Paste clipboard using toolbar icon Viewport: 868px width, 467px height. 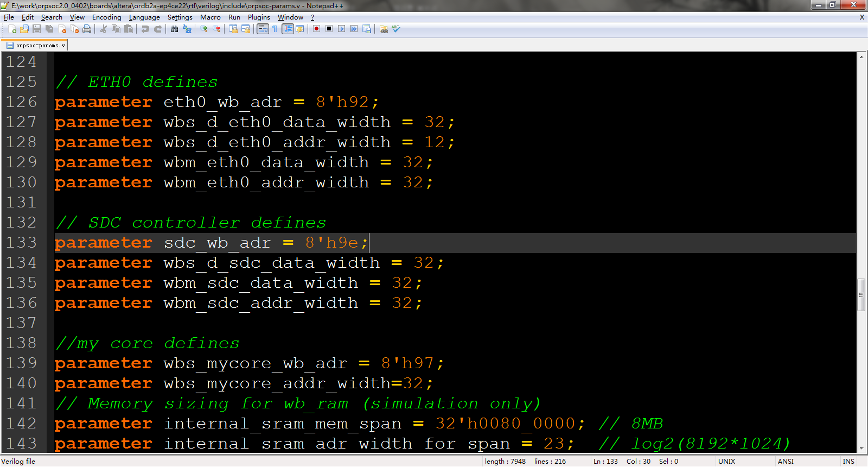(x=129, y=29)
